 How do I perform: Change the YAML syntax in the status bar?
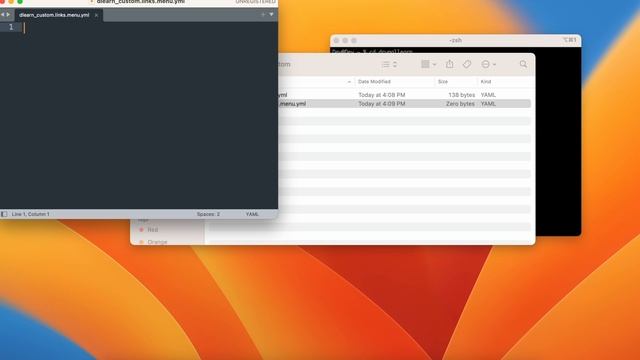point(252,214)
